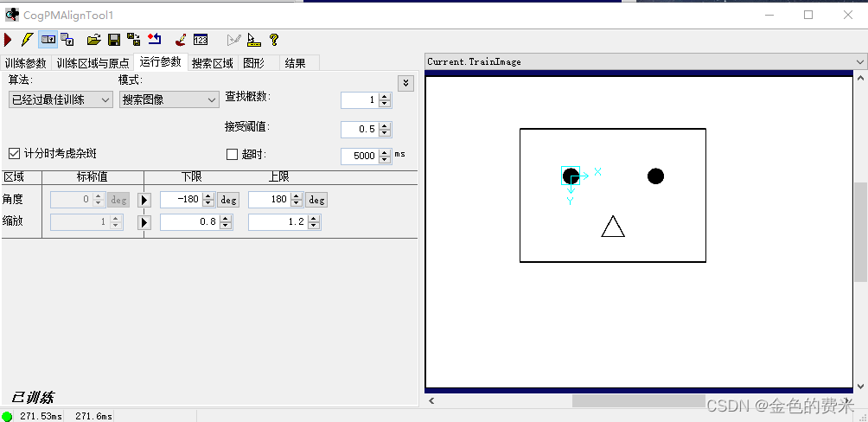This screenshot has width=868, height=422.
Task: Click the 271.53ms time in status bar
Action: (41, 416)
